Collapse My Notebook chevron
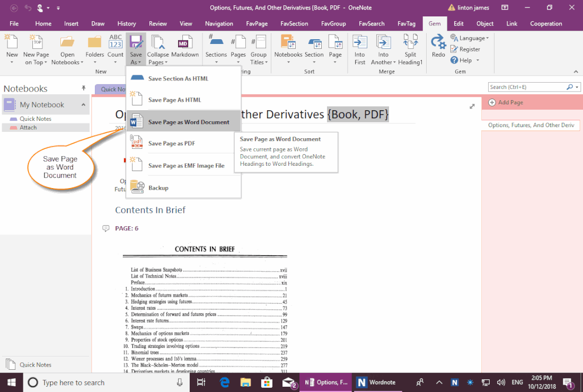Screen dimensions: 583x392 pyautogui.click(x=83, y=105)
